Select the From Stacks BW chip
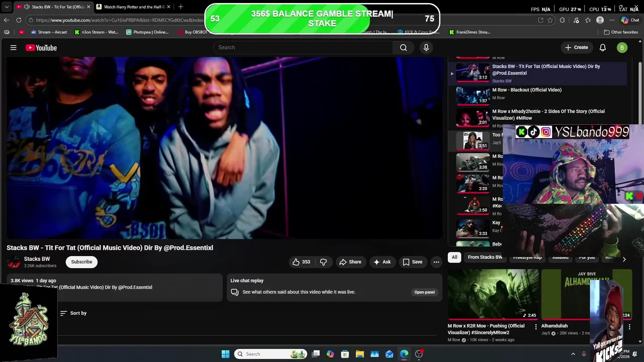The width and height of the screenshot is (644, 362). [485, 257]
